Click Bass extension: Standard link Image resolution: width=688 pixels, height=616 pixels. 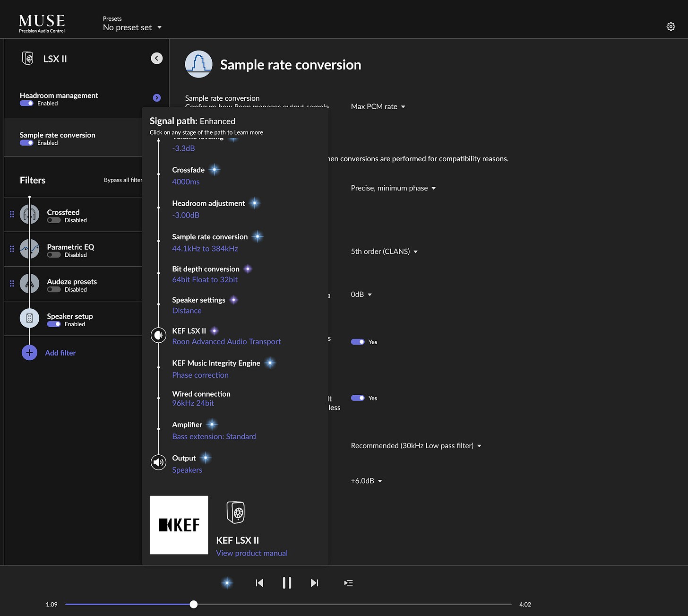tap(214, 436)
